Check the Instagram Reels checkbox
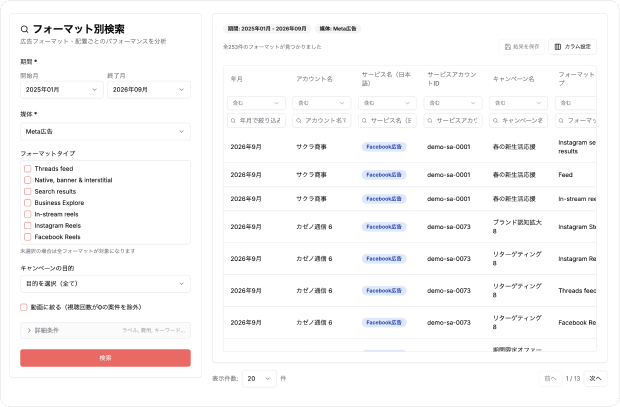 (x=28, y=225)
